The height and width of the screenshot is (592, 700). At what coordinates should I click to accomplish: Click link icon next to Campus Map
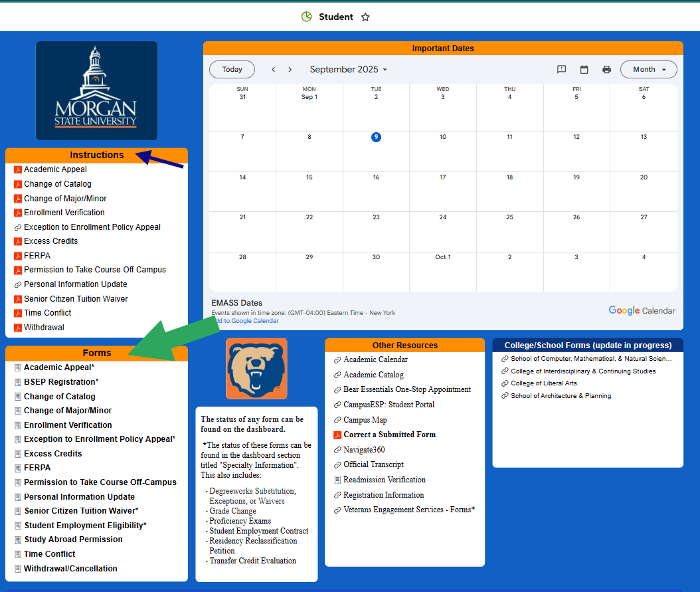(x=337, y=420)
